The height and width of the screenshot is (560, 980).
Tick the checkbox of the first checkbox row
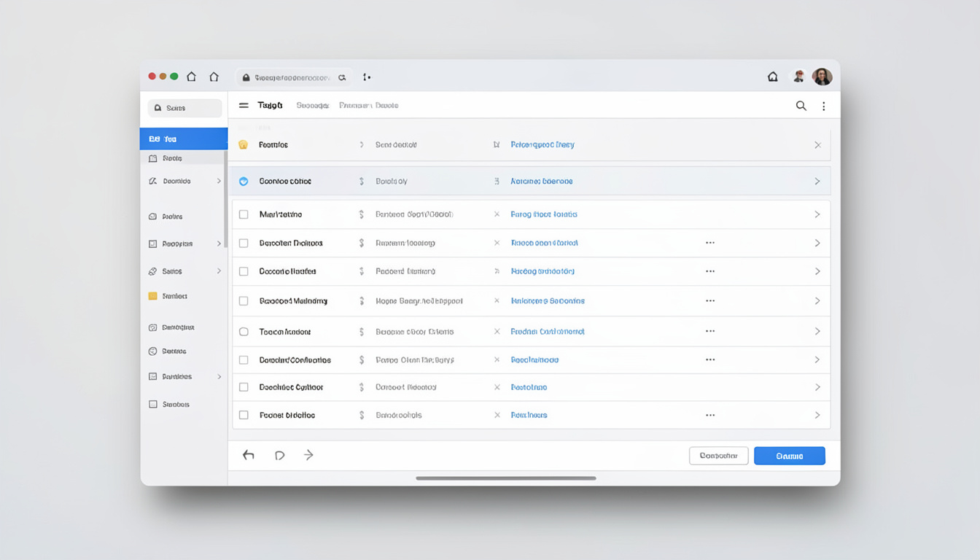pos(244,214)
